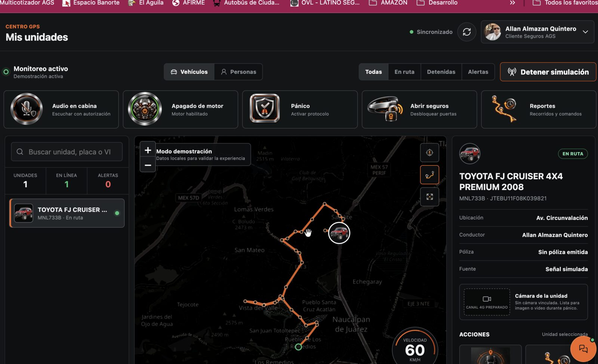Click the search magnifier icon
The width and height of the screenshot is (598, 364).
pyautogui.click(x=20, y=152)
